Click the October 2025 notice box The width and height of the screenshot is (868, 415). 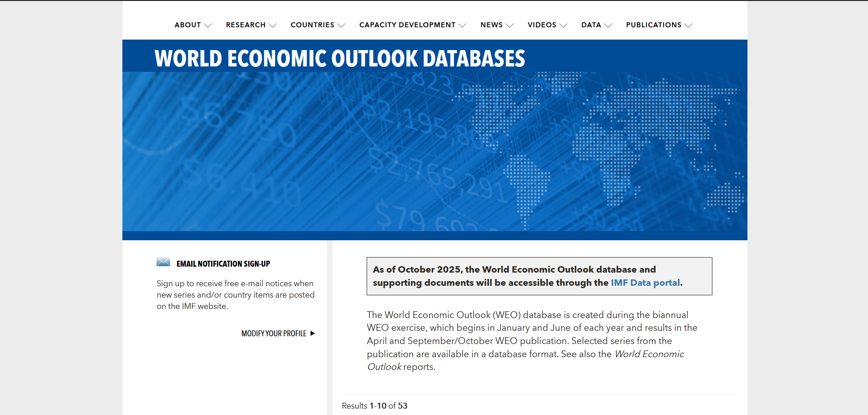(x=539, y=276)
